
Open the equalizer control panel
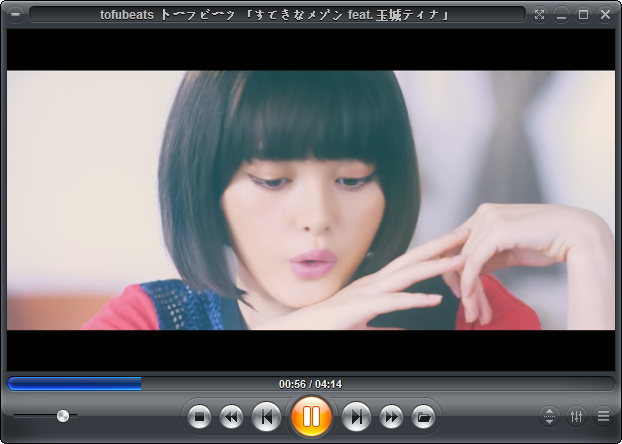(577, 416)
